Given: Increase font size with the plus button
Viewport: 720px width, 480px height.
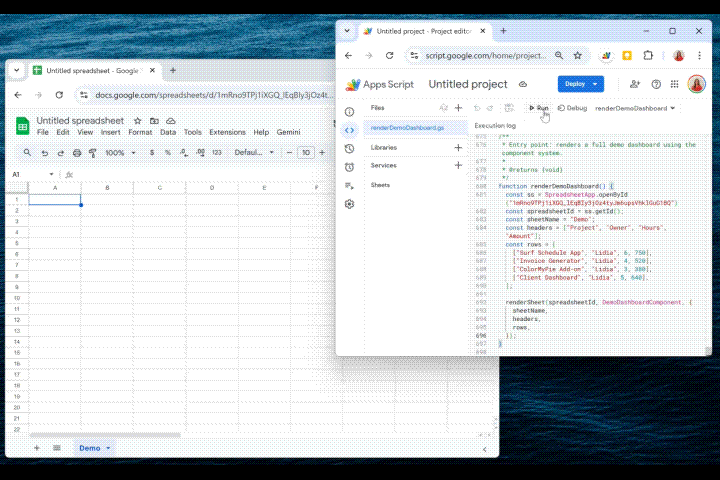Looking at the screenshot, I should tap(323, 153).
